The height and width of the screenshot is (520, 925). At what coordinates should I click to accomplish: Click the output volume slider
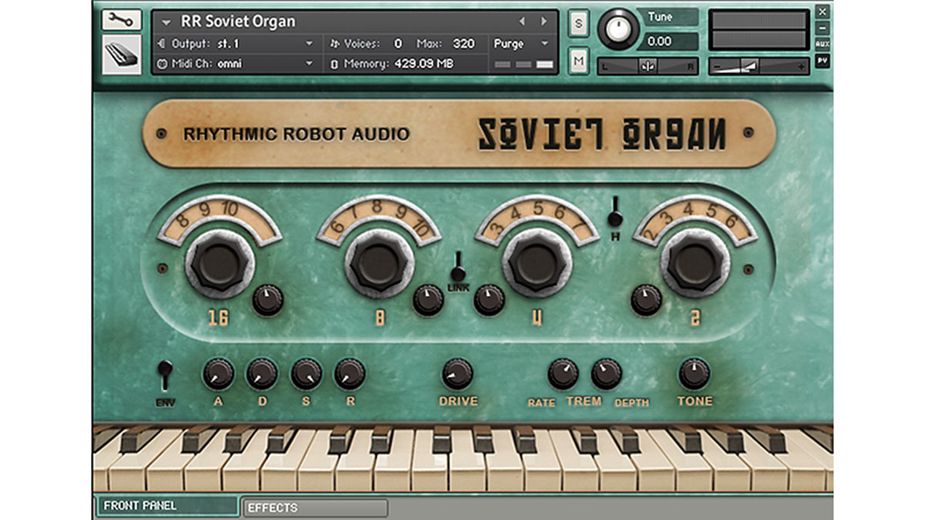pyautogui.click(x=759, y=66)
